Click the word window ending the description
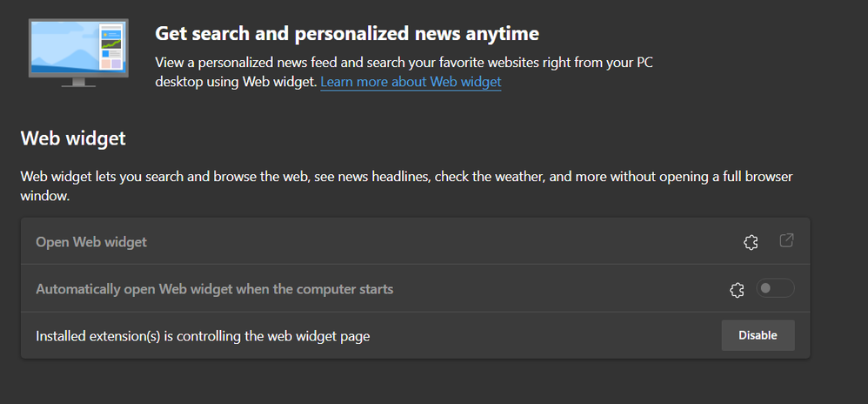Screen dimensions: 868x404 click(43, 197)
